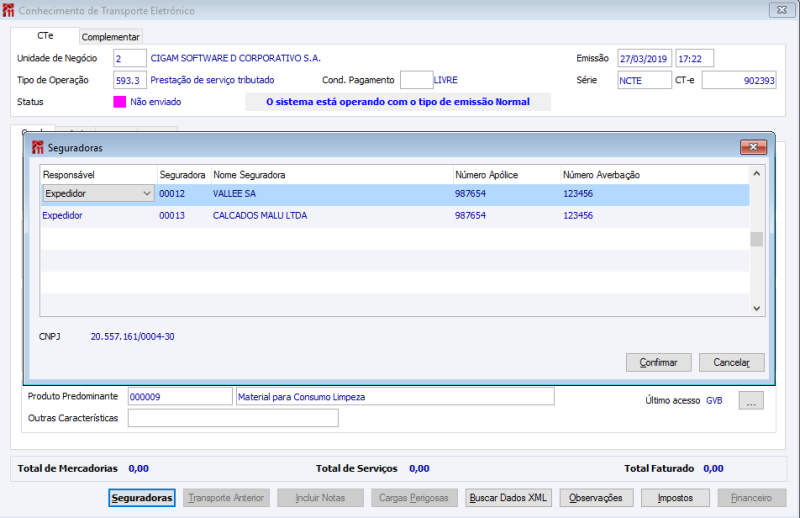Image resolution: width=800 pixels, height=518 pixels.
Task: Click Número Averbação 123456 in the CALCADOS MALU row
Action: click(x=578, y=215)
